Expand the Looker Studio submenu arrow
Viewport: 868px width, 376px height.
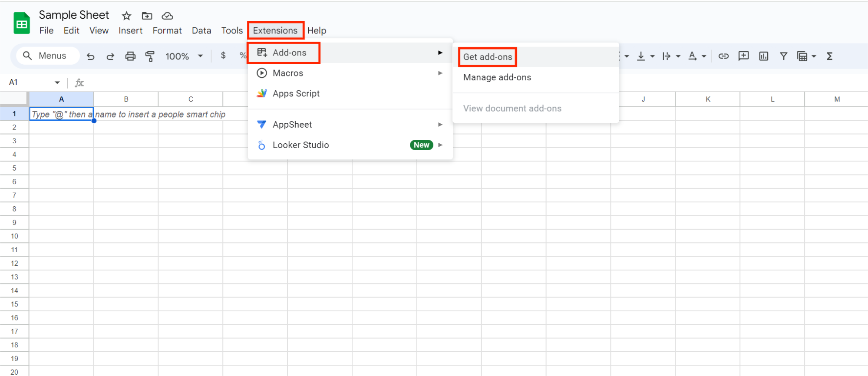[440, 145]
